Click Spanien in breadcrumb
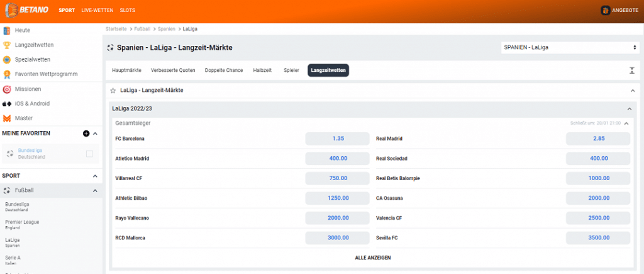This screenshot has height=274, width=644. coord(166,29)
